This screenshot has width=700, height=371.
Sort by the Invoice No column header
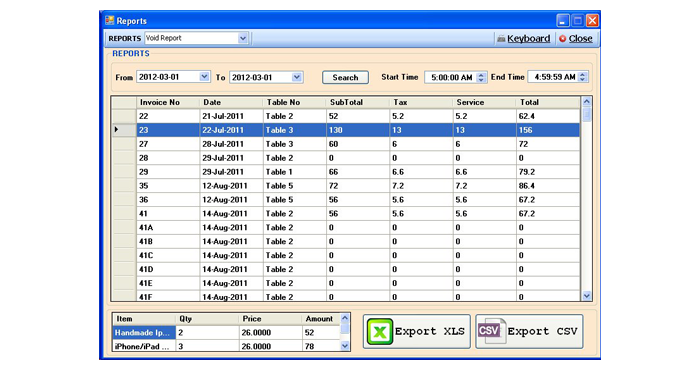[167, 102]
